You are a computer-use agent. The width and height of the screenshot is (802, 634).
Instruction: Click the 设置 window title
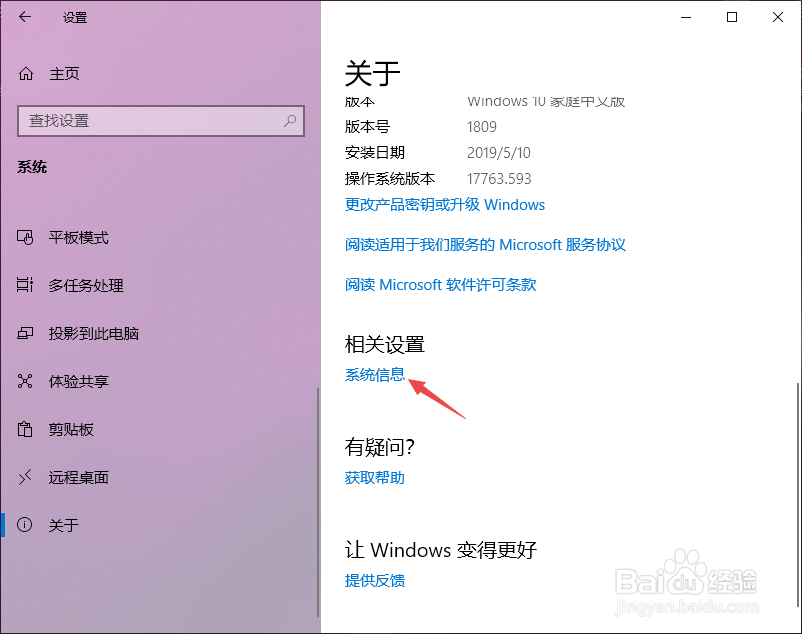coord(75,17)
